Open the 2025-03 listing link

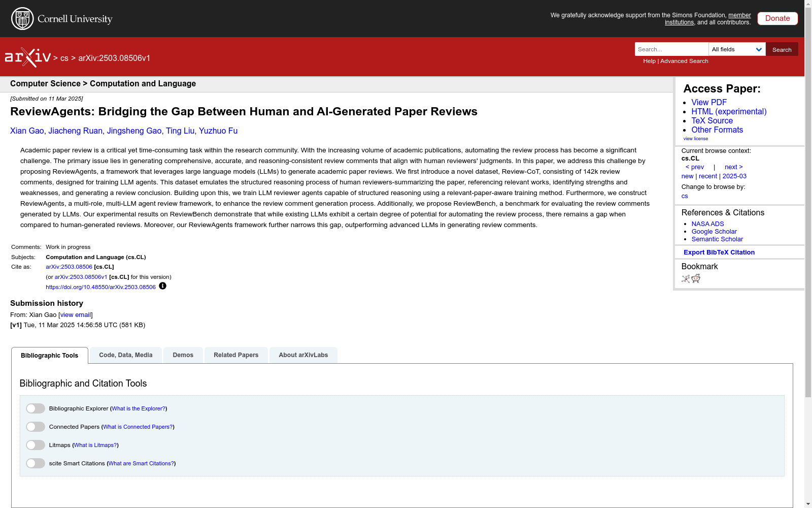[x=734, y=176]
